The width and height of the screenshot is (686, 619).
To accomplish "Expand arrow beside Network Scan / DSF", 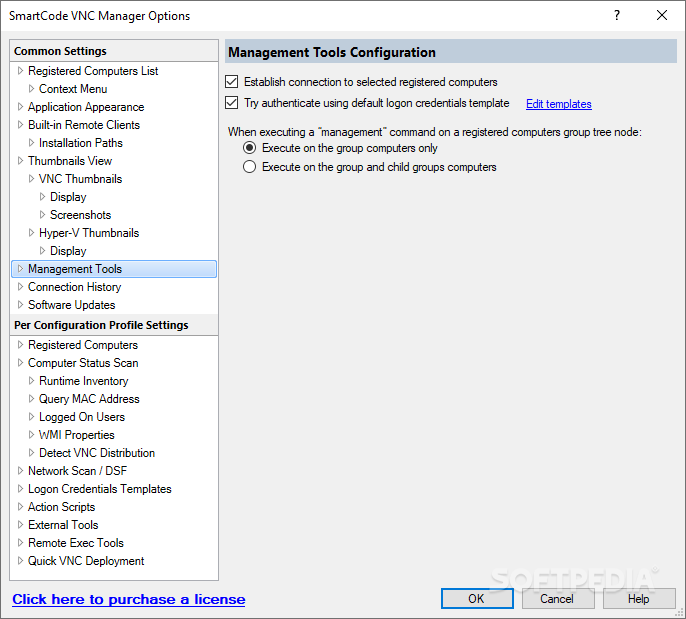I will [x=20, y=470].
